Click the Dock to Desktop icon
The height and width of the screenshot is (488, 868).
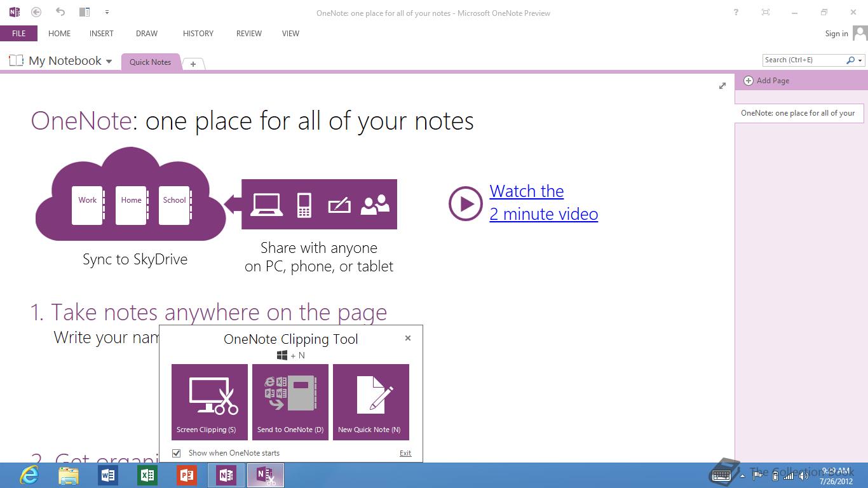pyautogui.click(x=85, y=12)
